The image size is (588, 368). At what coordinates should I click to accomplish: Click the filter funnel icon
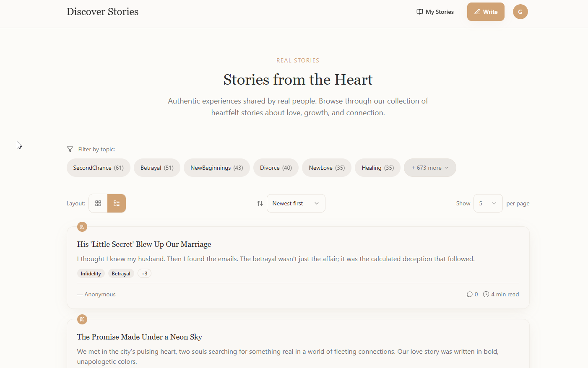[70, 149]
